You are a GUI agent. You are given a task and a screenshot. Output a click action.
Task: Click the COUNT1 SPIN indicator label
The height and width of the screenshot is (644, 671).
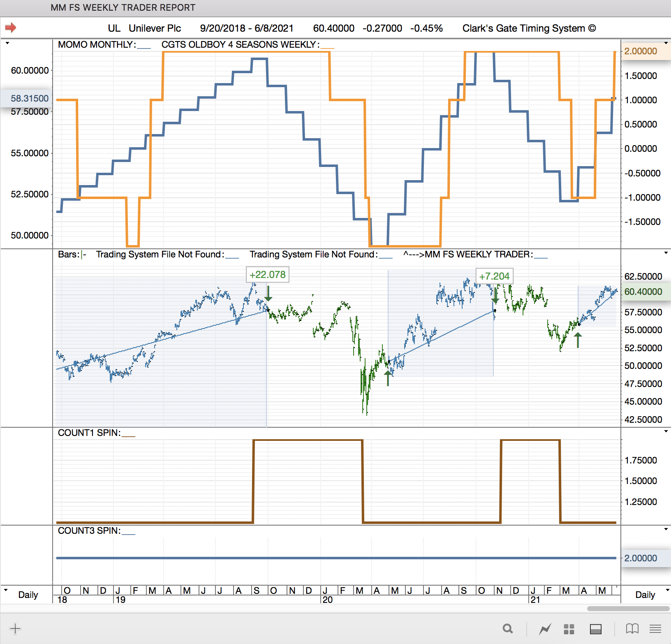click(89, 433)
